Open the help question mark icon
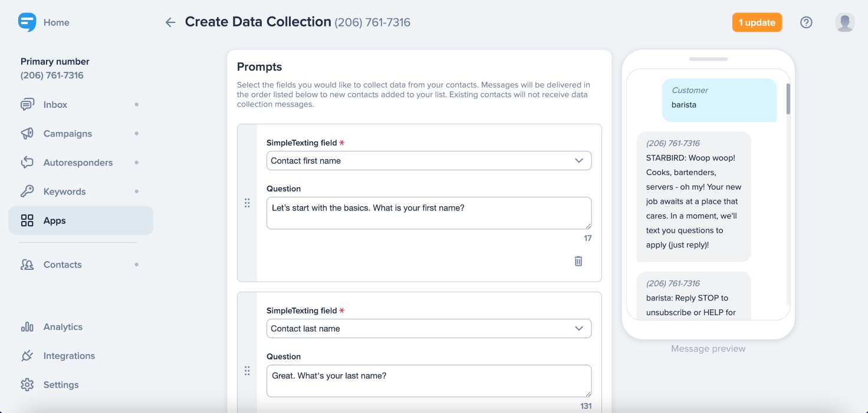 coord(806,22)
